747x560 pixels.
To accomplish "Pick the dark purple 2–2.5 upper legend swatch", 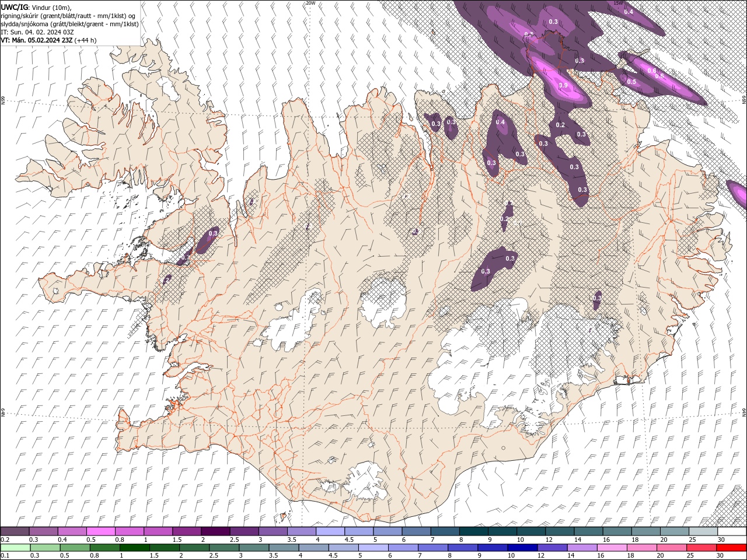I will (215, 531).
